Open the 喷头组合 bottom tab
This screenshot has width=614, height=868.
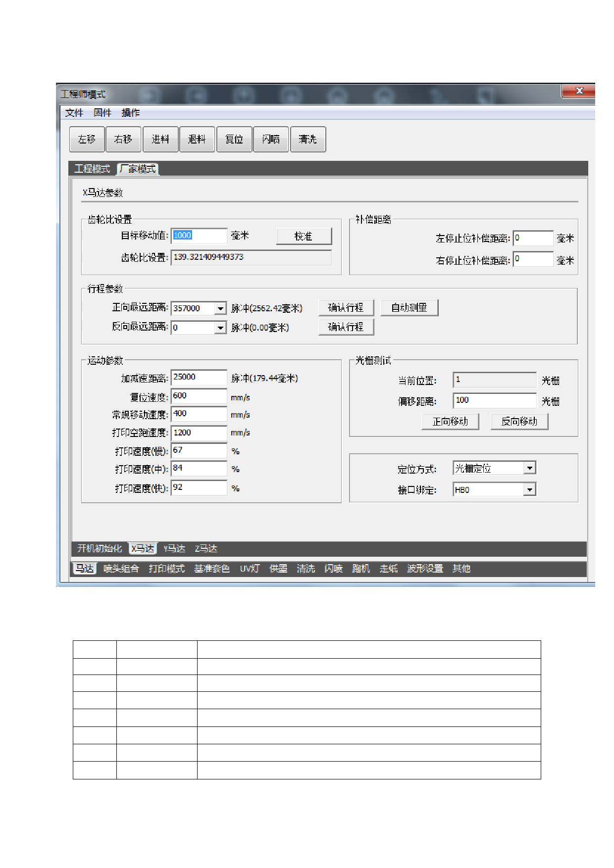pos(121,569)
